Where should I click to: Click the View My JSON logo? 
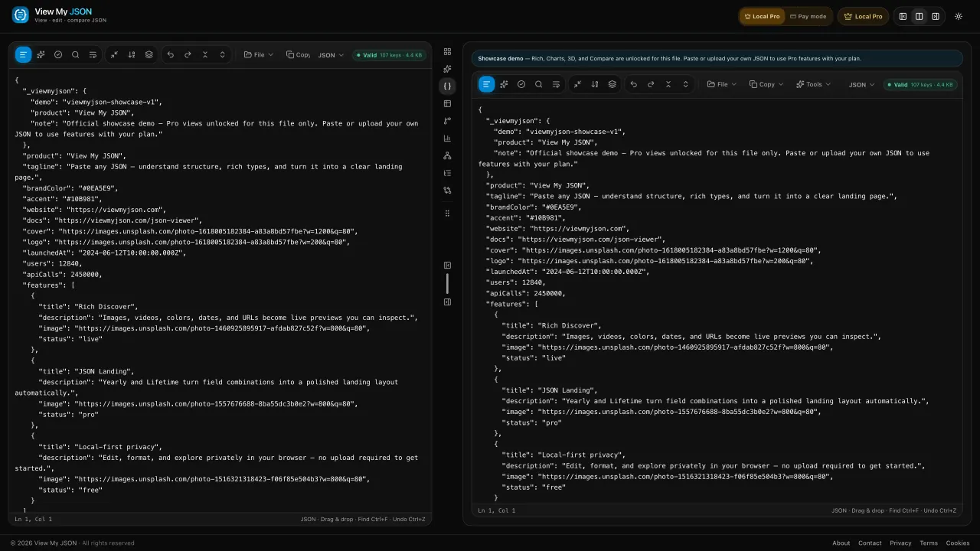click(x=59, y=15)
